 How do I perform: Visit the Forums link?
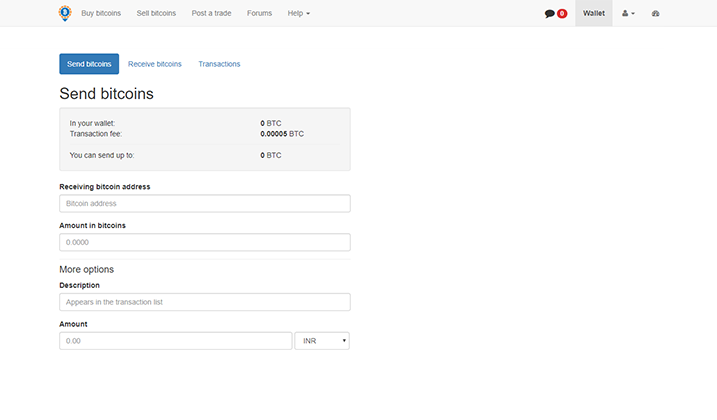pyautogui.click(x=259, y=14)
